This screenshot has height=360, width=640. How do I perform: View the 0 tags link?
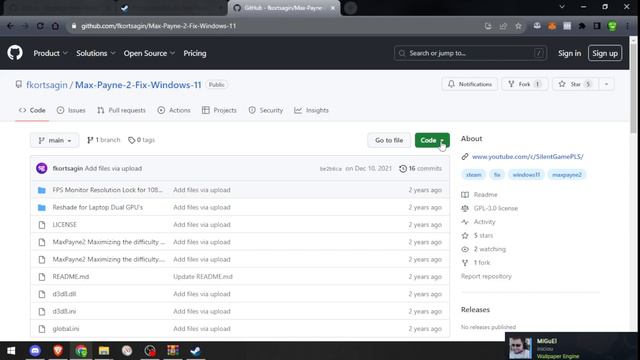coord(141,140)
